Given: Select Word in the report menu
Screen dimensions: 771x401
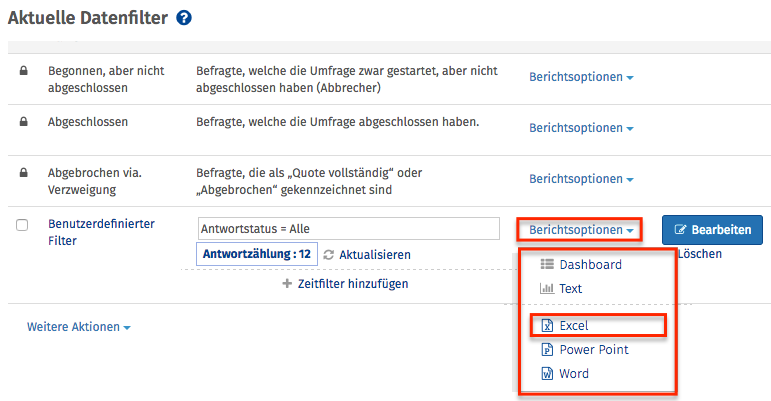Looking at the screenshot, I should tap(574, 374).
